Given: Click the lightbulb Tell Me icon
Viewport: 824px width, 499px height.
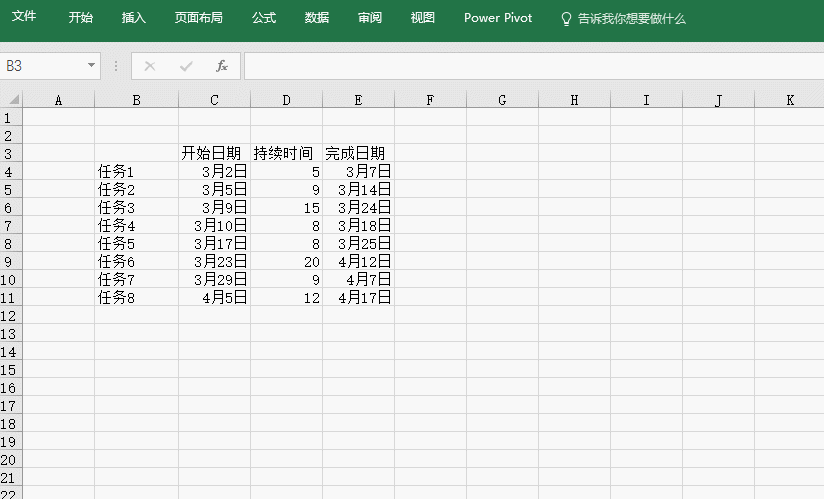Looking at the screenshot, I should (x=566, y=19).
